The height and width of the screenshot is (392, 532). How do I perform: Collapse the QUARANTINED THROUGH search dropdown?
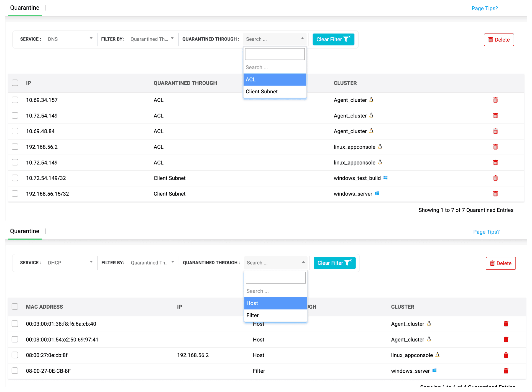[302, 39]
